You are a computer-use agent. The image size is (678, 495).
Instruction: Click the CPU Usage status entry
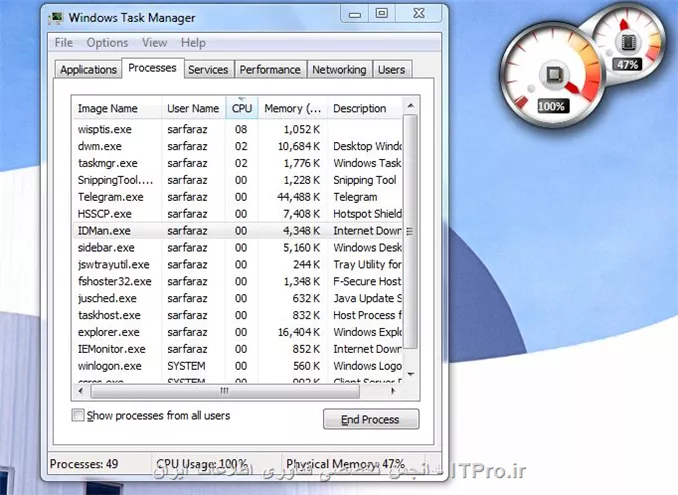click(x=201, y=464)
